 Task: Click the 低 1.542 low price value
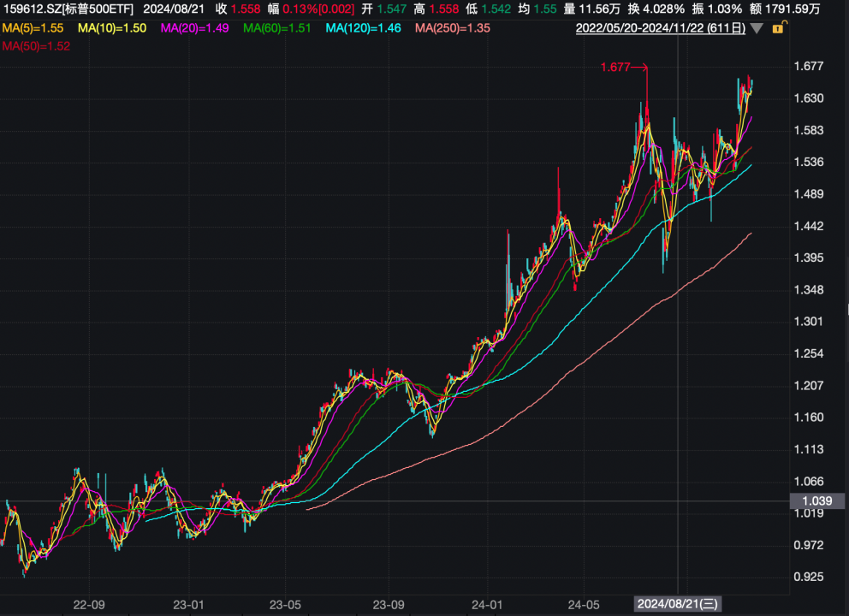tap(489, 9)
